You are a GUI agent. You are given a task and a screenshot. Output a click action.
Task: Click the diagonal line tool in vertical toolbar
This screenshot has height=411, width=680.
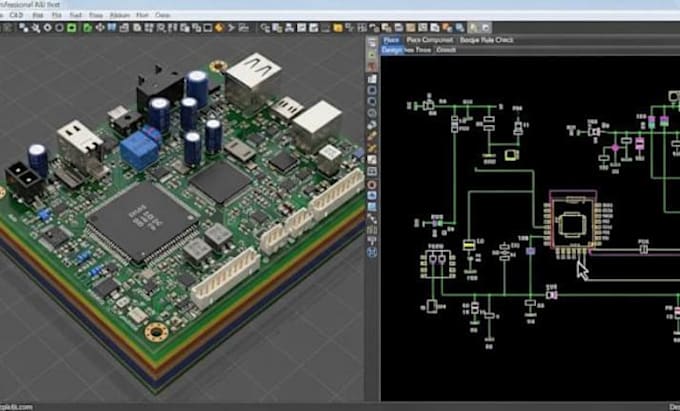point(372,218)
